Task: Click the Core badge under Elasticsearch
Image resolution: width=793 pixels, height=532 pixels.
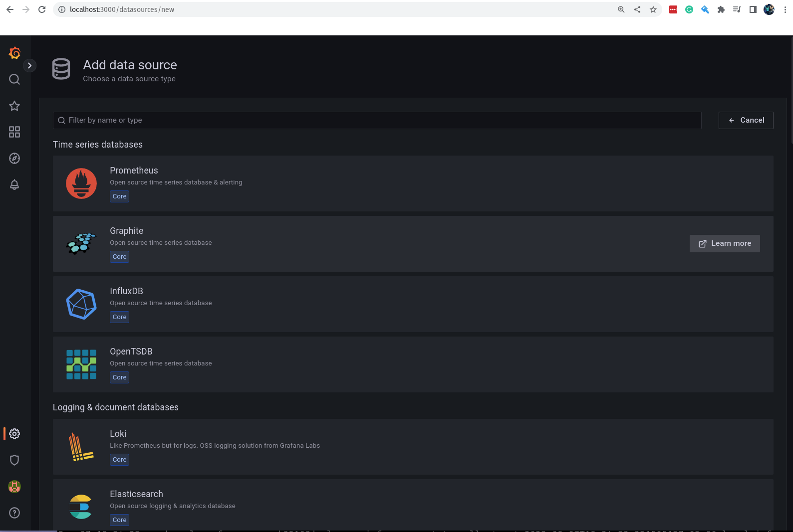Action: click(x=119, y=520)
